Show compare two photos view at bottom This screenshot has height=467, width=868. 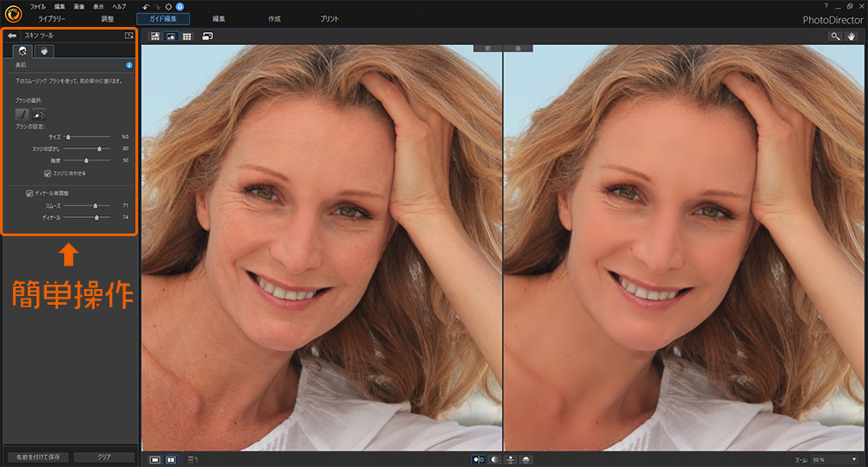coord(171,460)
